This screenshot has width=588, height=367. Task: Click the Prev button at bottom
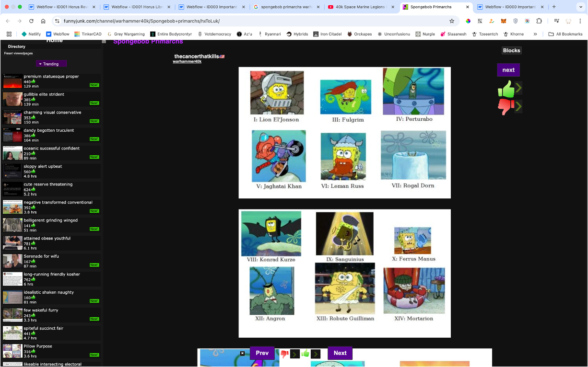[262, 353]
